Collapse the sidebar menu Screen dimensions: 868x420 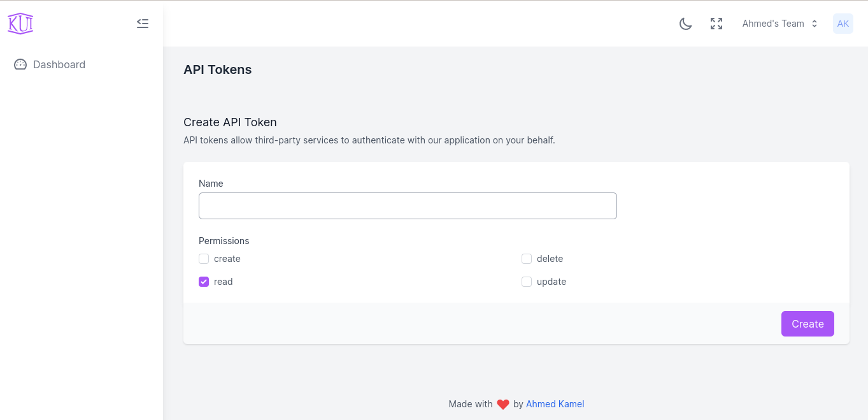click(x=143, y=24)
